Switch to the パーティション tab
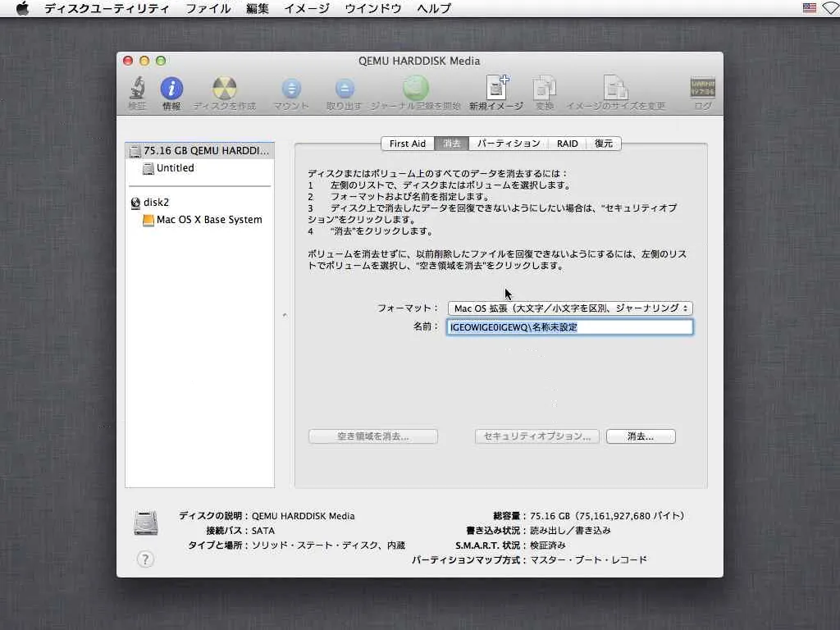840x630 pixels. click(509, 144)
